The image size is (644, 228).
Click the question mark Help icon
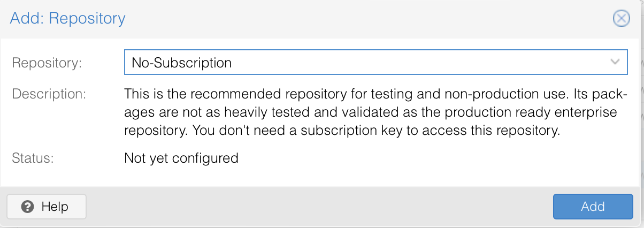pos(28,207)
